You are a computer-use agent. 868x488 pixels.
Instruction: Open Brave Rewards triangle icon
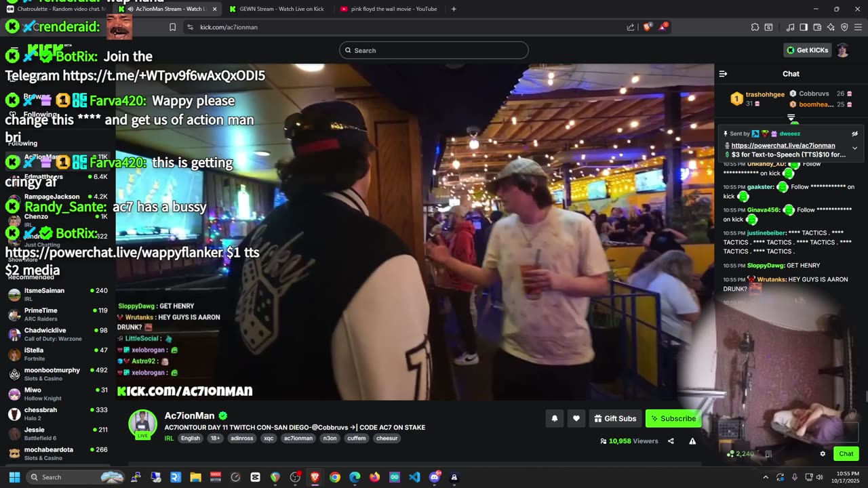(663, 27)
